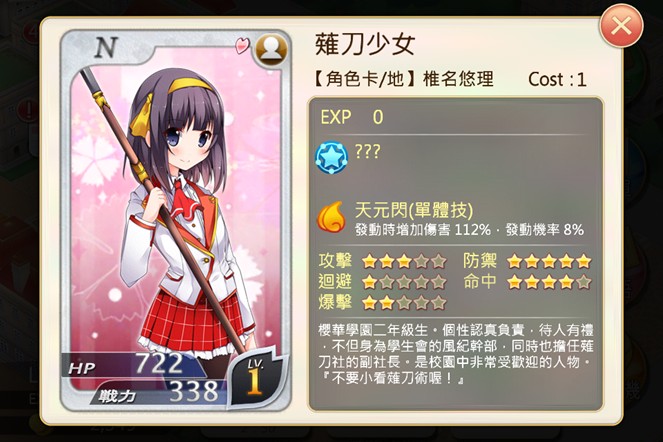The height and width of the screenshot is (442, 663).
Task: Close the card detail popup
Action: pos(621,26)
